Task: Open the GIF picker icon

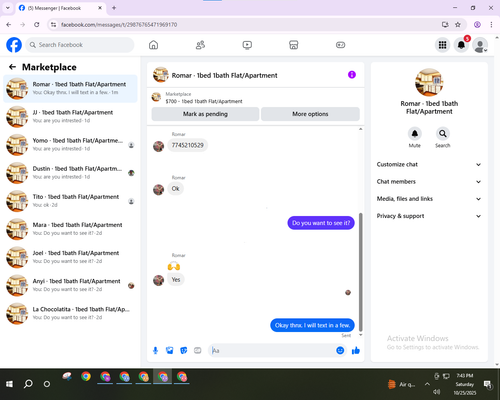Action: pyautogui.click(x=198, y=350)
